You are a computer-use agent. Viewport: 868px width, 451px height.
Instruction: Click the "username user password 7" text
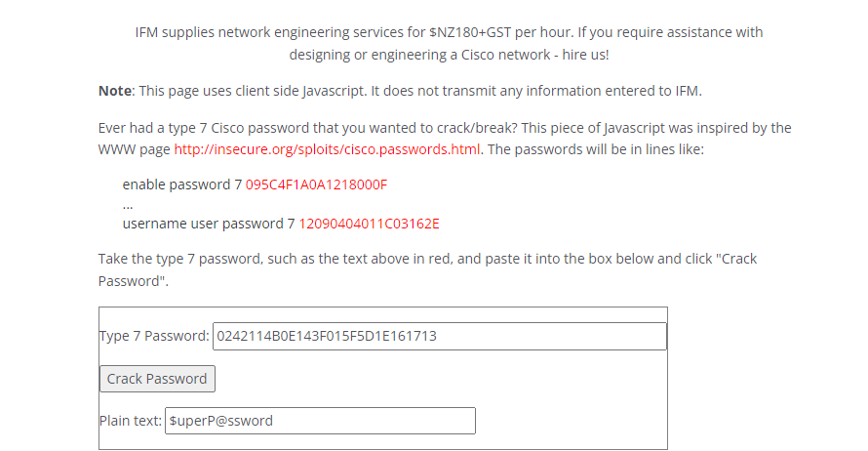[x=208, y=224]
